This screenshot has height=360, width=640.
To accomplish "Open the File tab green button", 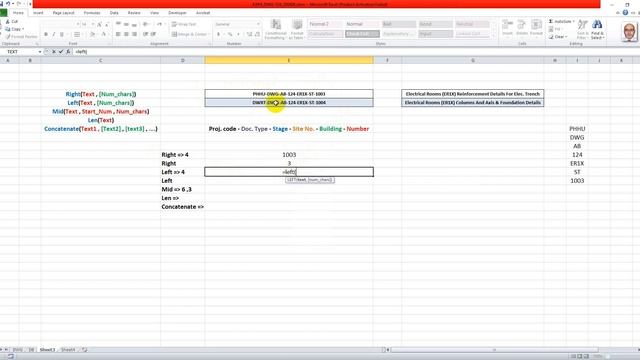I will tap(4, 13).
